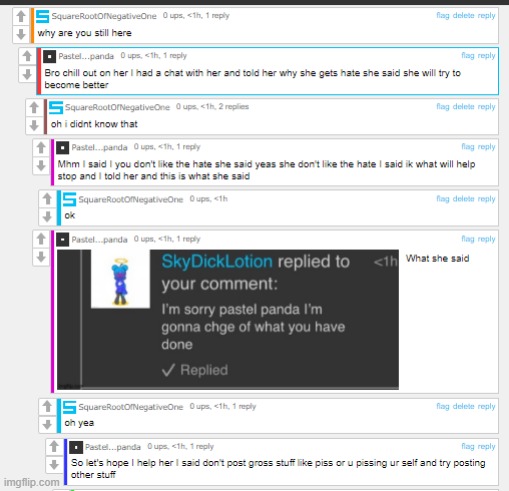Image resolution: width=509 pixels, height=491 pixels.
Task: Flag the 'why are you still here' comment
Action: [x=443, y=15]
